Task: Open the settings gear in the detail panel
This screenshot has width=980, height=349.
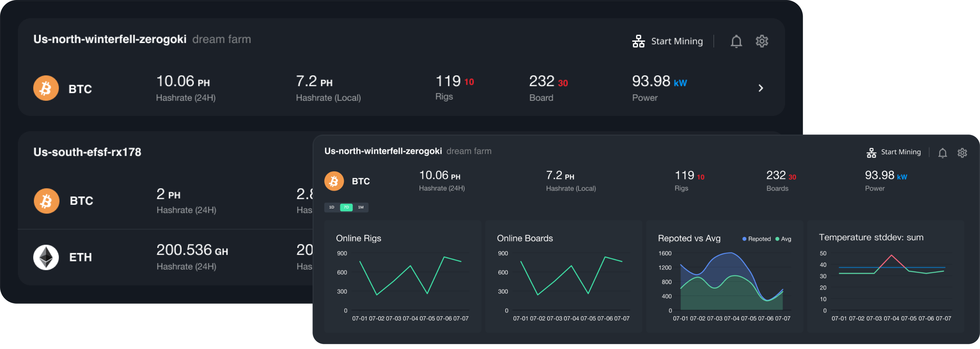Action: [962, 153]
